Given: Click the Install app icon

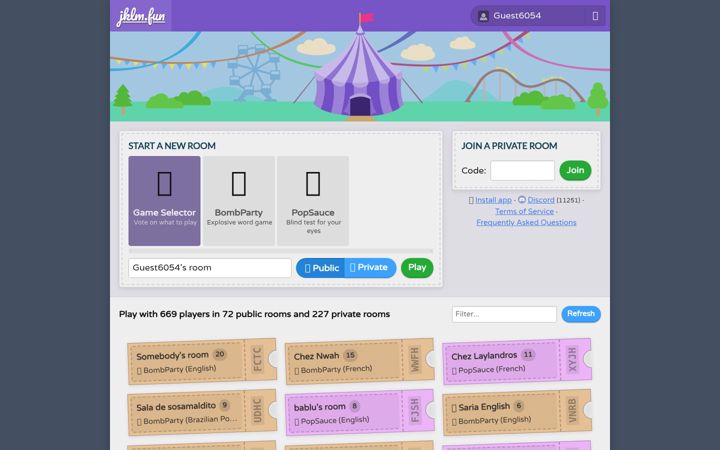Looking at the screenshot, I should point(471,200).
